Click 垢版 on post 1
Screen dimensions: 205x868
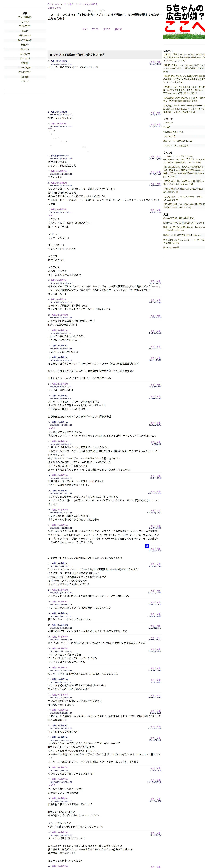[152, 62]
